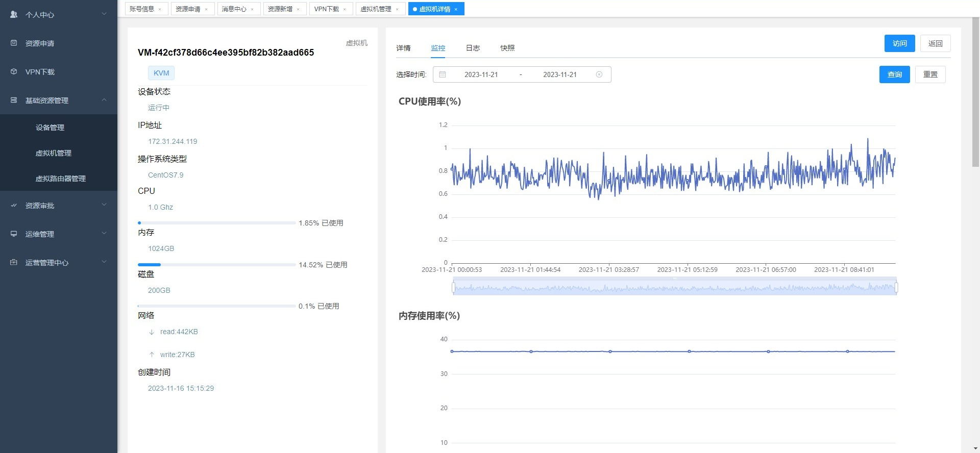
Task: Click the disk size 200GB
Action: coord(159,290)
